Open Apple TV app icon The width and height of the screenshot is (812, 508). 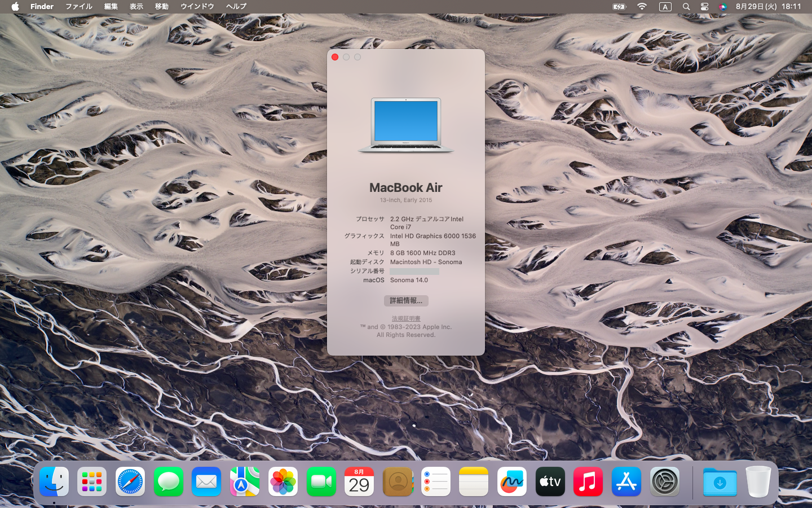point(550,481)
